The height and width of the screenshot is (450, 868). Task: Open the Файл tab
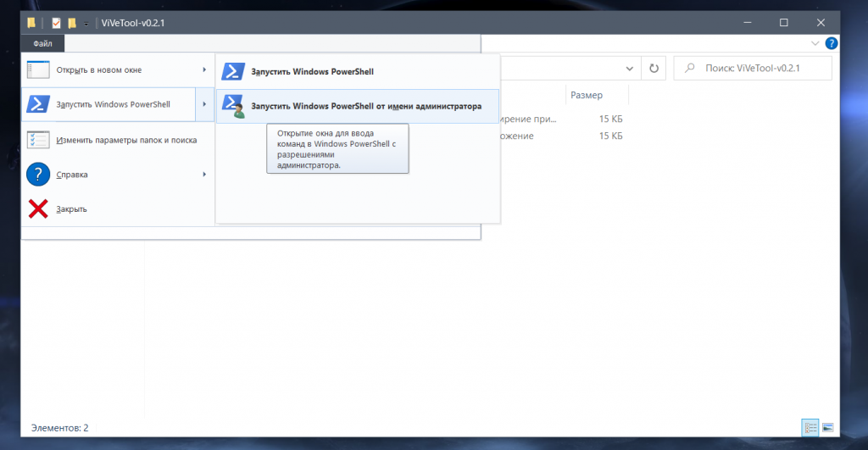pyautogui.click(x=42, y=43)
